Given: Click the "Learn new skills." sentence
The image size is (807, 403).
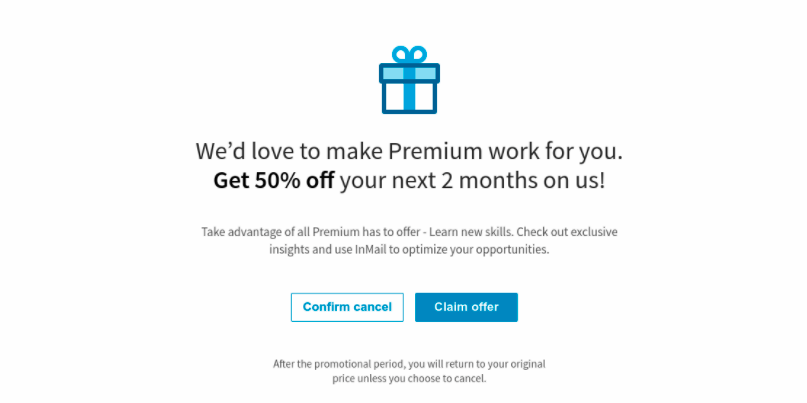Looking at the screenshot, I should click(x=471, y=232).
